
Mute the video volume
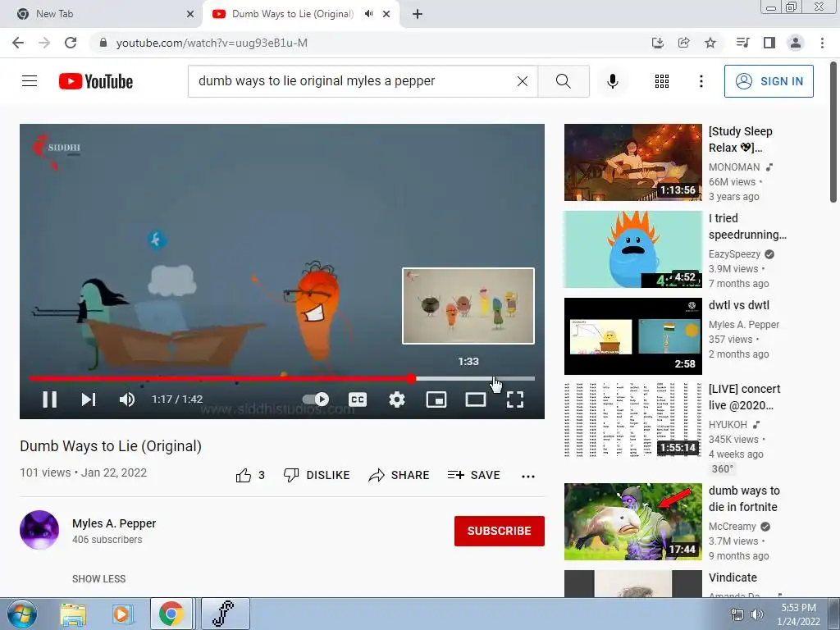pos(127,399)
